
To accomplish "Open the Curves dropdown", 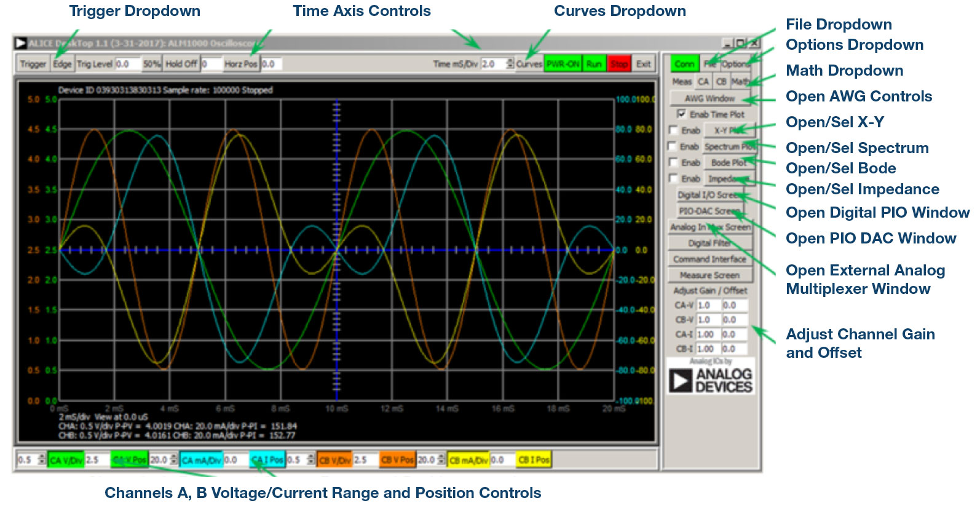I will click(x=529, y=64).
